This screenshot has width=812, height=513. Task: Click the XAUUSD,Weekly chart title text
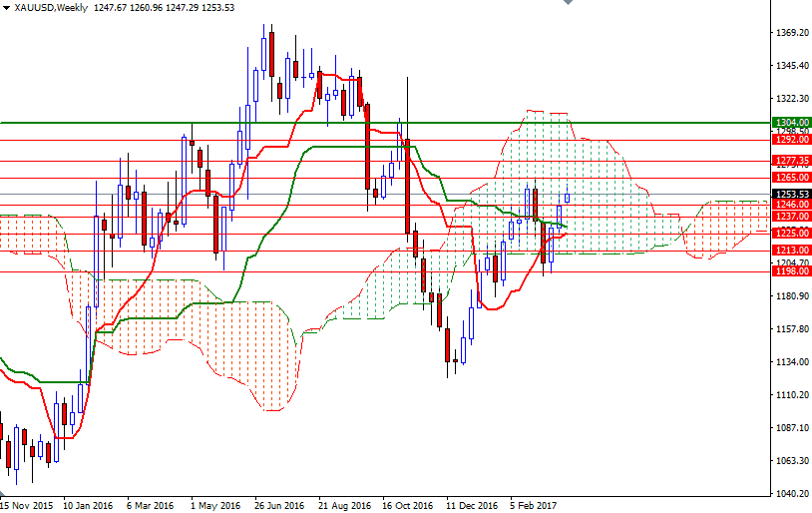pyautogui.click(x=50, y=8)
